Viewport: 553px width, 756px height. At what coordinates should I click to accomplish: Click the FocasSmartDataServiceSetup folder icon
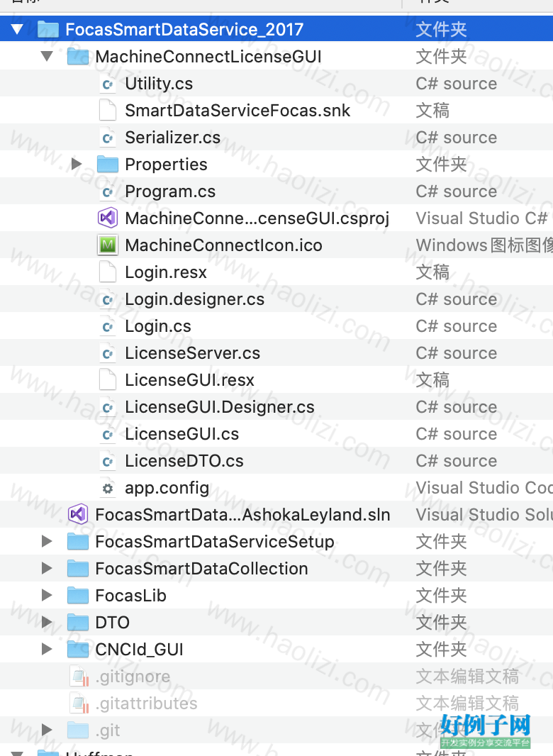tap(77, 541)
